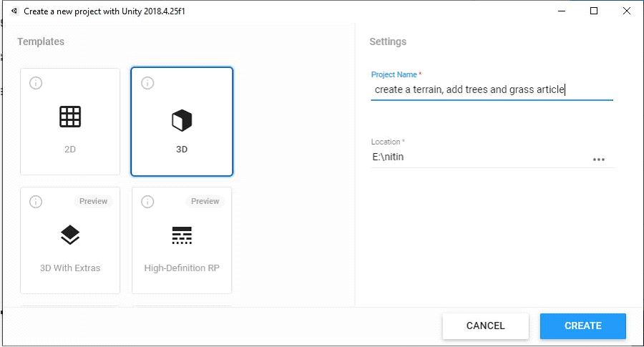Click the 2D grid icon

pyautogui.click(x=70, y=117)
